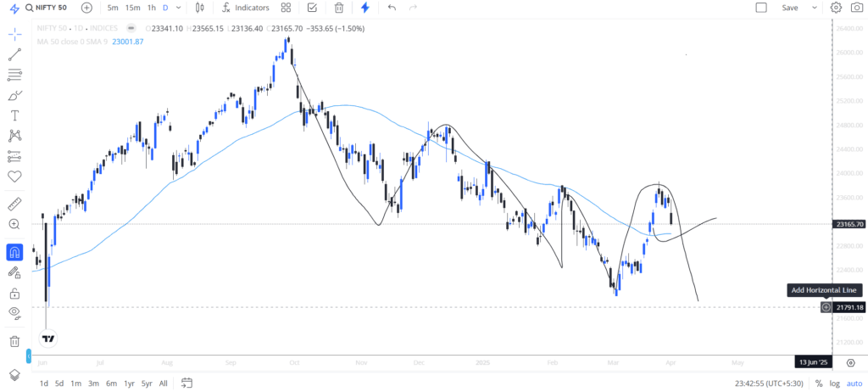Click the heart favorites icon
Viewport: 868px width, 392px height.
pos(14,176)
